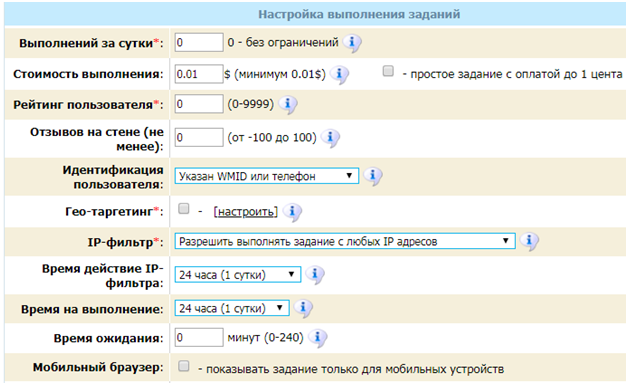Open info icon for Время действие IP-фильтра
Image resolution: width=628 pixels, height=385 pixels.
coord(315,275)
